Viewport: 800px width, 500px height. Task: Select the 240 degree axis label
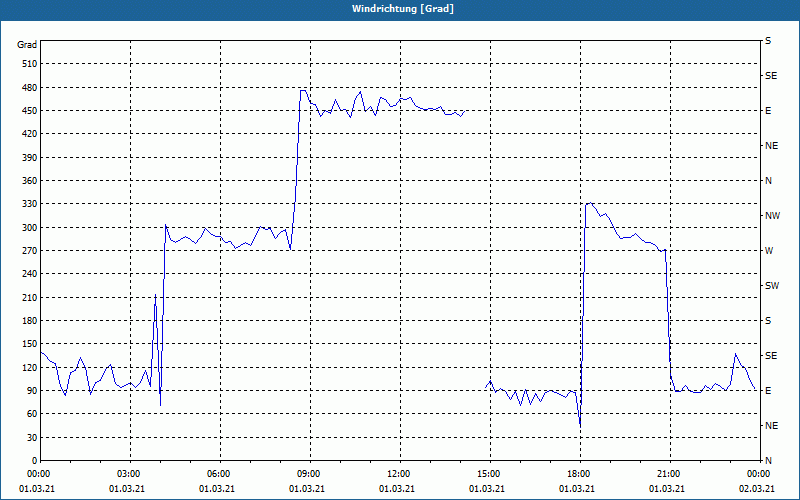(30, 274)
